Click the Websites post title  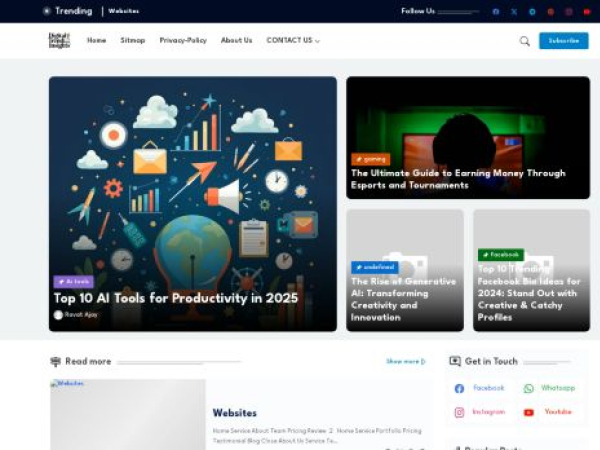(x=234, y=412)
